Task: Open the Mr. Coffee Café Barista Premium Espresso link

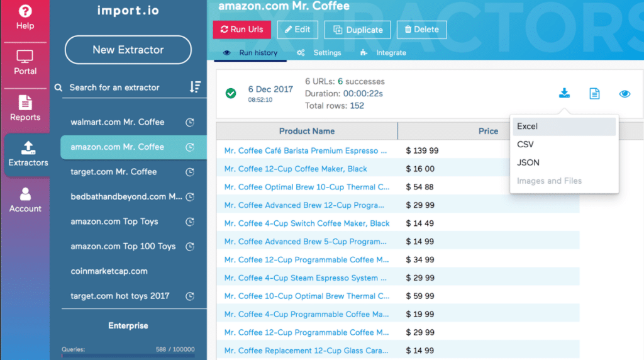Action: [306, 151]
